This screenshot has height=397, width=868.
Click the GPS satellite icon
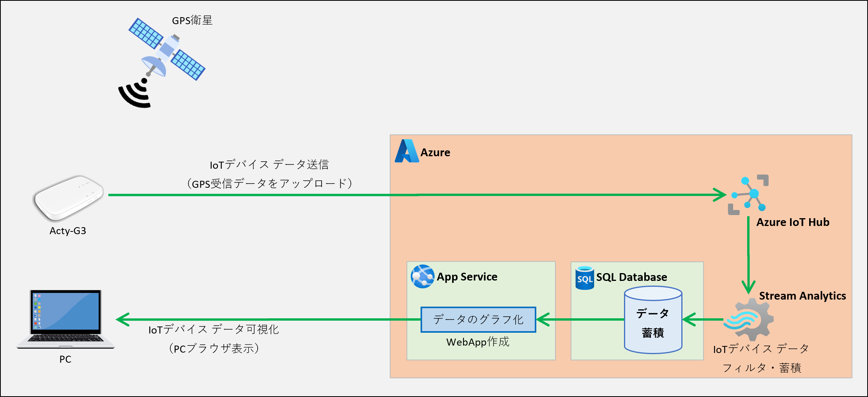167,49
